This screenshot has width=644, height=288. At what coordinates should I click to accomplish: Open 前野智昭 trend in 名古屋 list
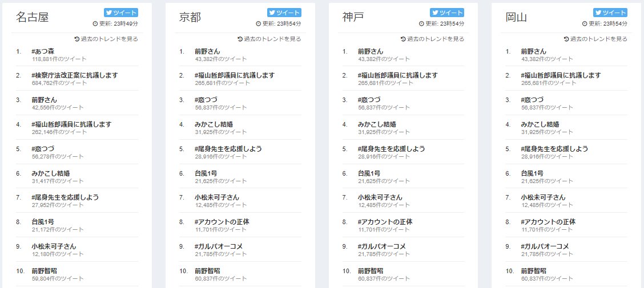44,271
